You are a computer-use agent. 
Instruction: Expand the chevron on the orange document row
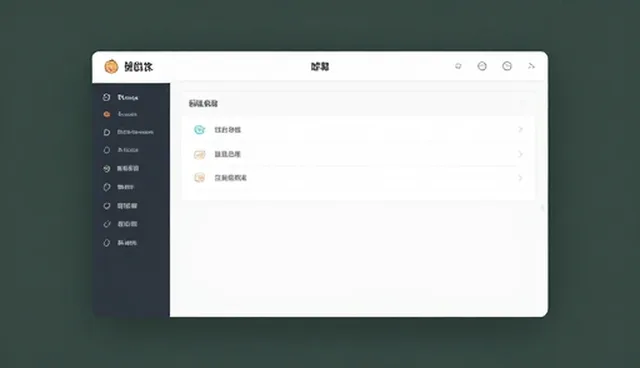pos(520,178)
